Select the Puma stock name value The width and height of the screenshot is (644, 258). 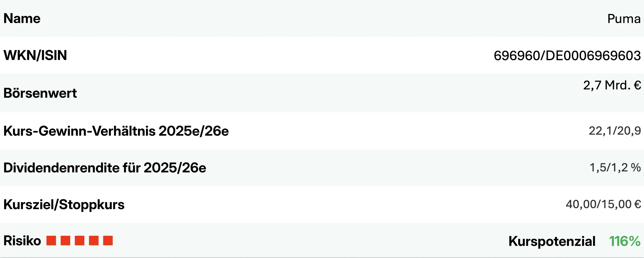tap(624, 19)
